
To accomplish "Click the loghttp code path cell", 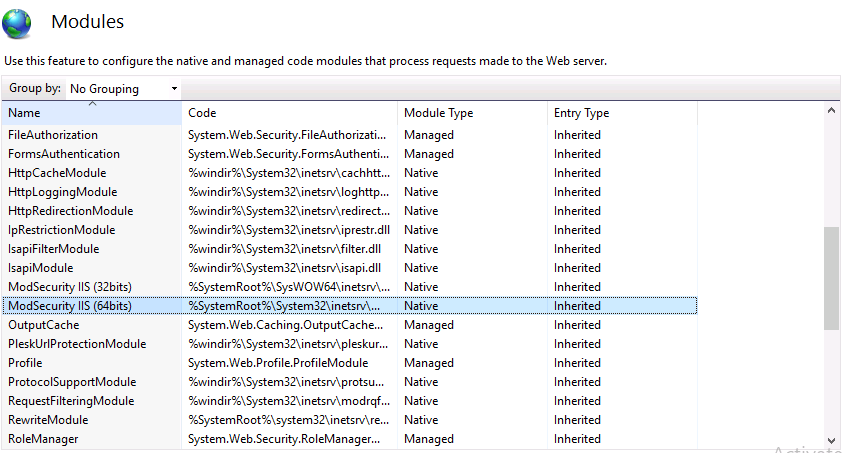I will point(288,192).
